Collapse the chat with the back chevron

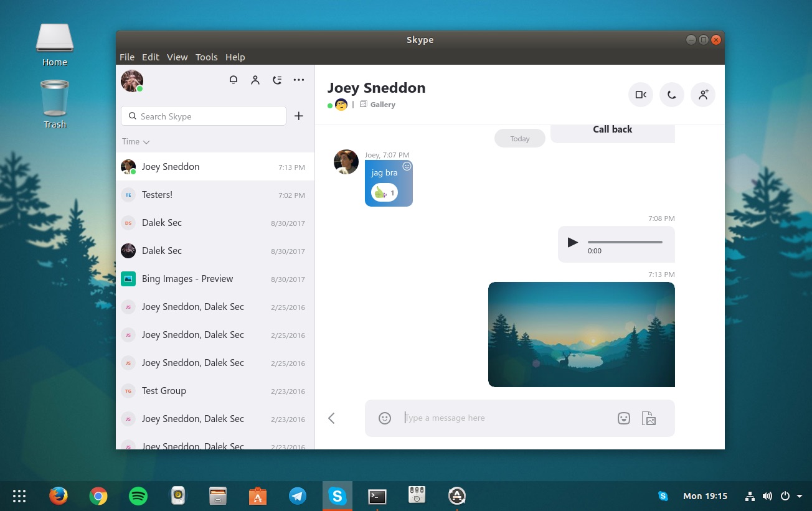[x=331, y=418]
